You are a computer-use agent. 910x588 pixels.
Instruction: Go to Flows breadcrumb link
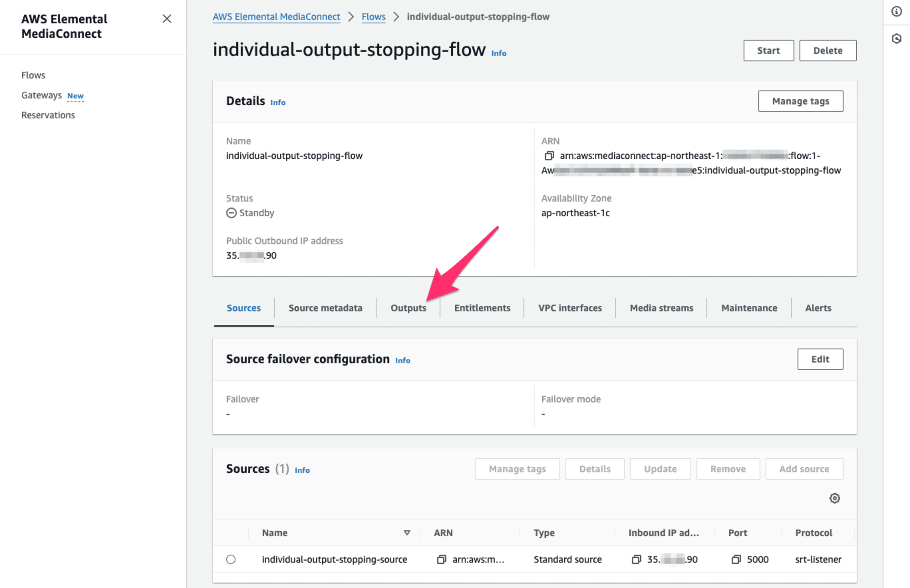374,17
